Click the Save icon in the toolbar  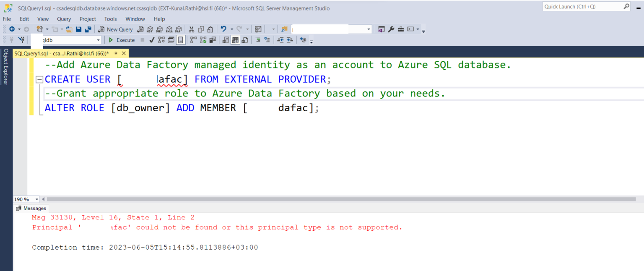(78, 29)
